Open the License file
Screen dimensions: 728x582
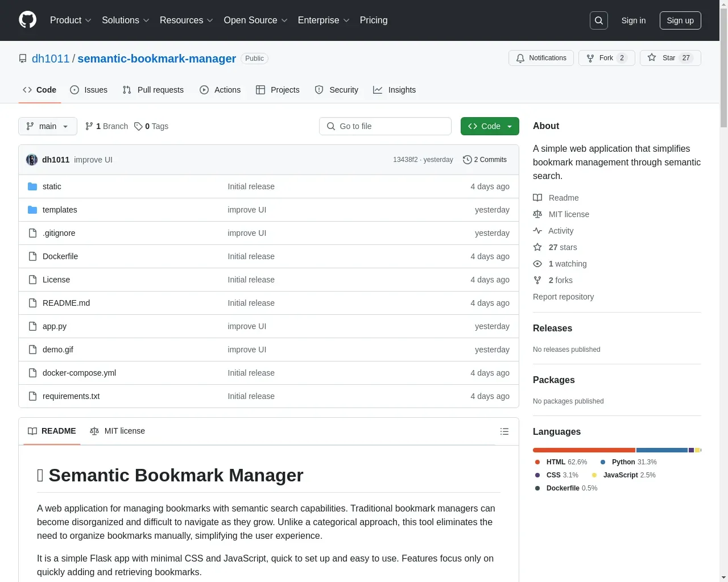56,280
